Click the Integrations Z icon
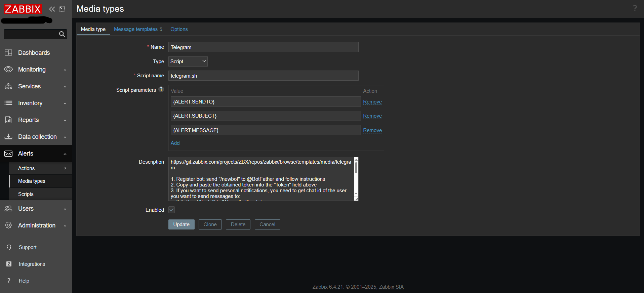Screen dimensions: 644x293 [x=9, y=264]
